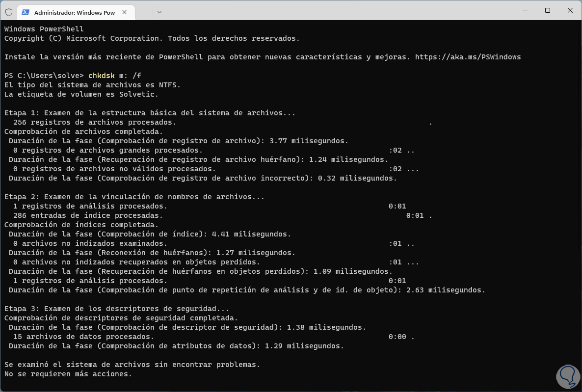
Task: Click 'Comprobación de índices completada.'
Action: (81, 225)
